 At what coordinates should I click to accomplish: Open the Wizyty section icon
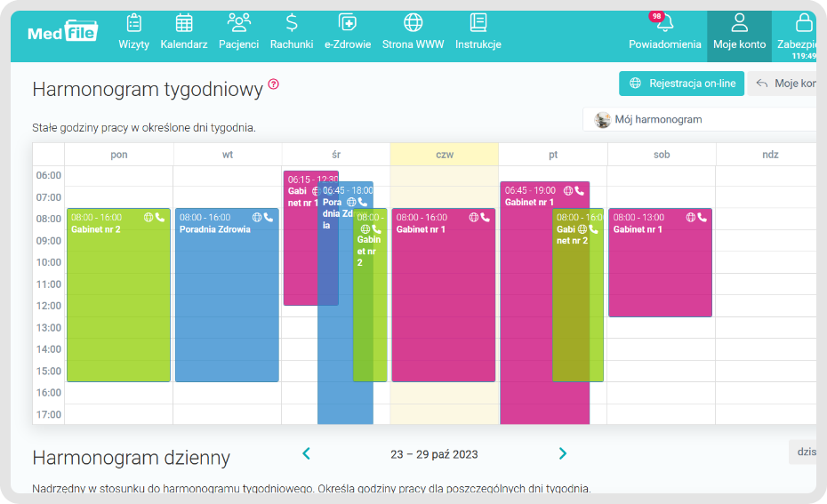tap(133, 24)
